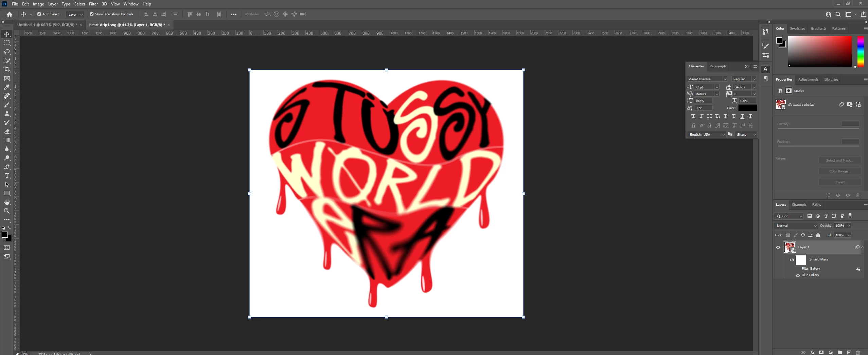Hide the Smart Filters with eye icon
Image resolution: width=868 pixels, height=355 pixels.
[x=792, y=260]
